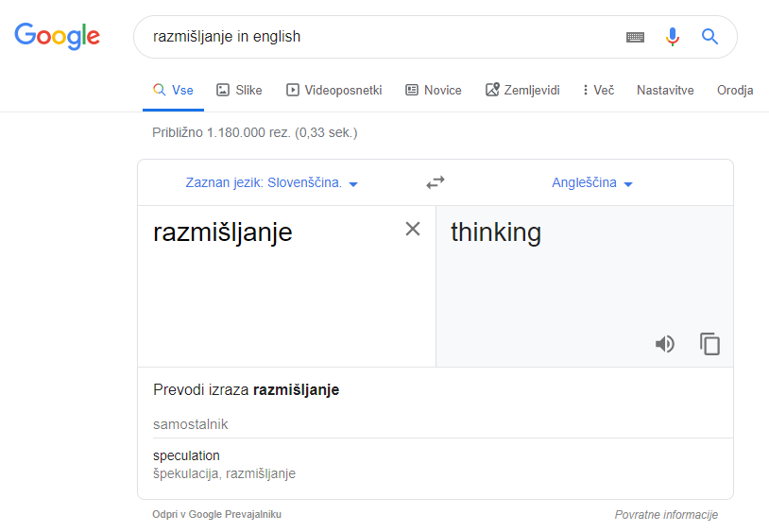Click Povratne informacije feedback link

point(666,514)
